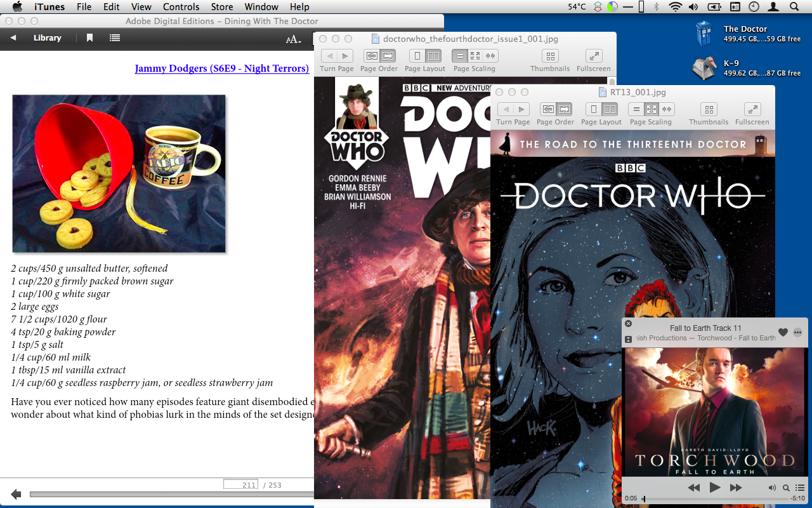The height and width of the screenshot is (508, 812).
Task: Love the Fall to Earth track
Action: pos(783,332)
